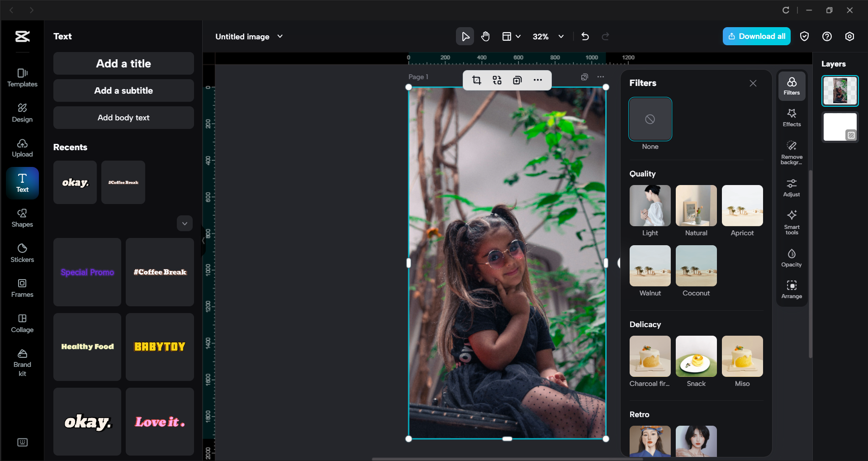Switch to the Design panel
This screenshot has width=868, height=461.
tap(22, 112)
